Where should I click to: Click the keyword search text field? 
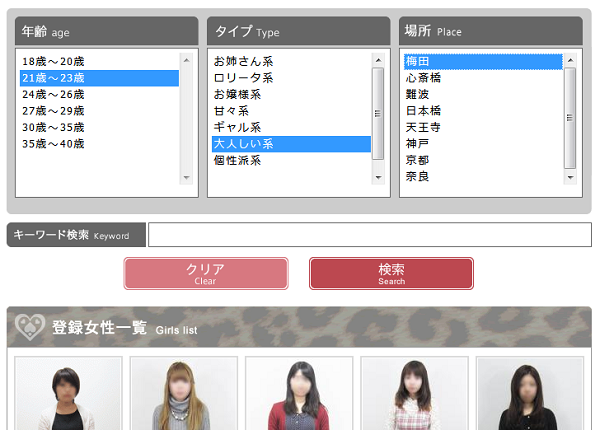369,235
